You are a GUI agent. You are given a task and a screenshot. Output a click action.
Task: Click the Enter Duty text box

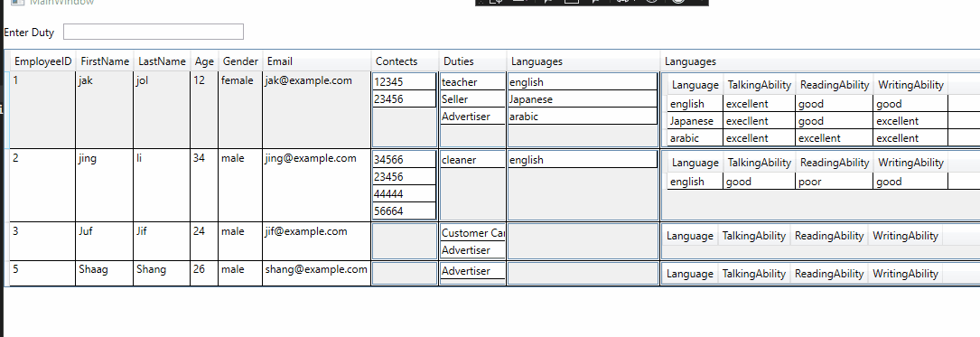[x=154, y=32]
